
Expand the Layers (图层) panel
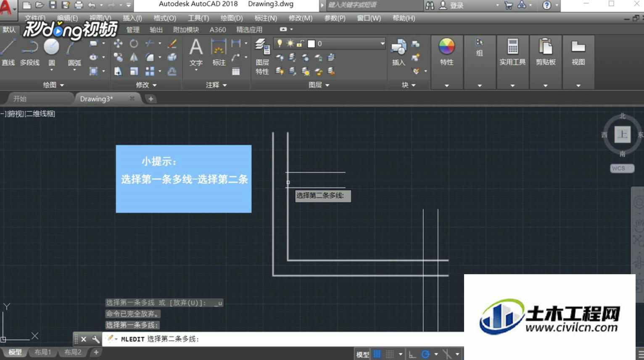click(319, 85)
